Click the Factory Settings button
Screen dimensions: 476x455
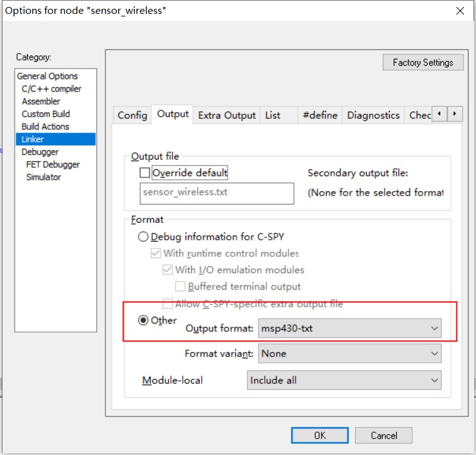[x=423, y=62]
